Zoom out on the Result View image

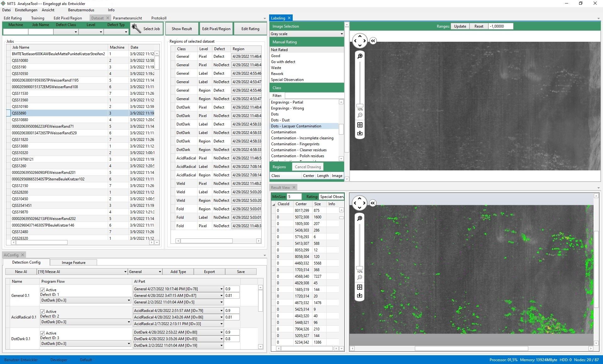(360, 277)
